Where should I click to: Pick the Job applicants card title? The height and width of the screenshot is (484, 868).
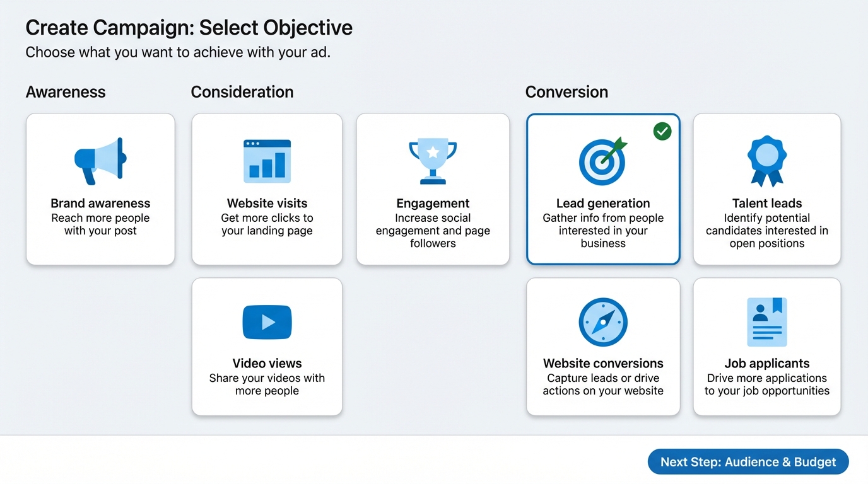tap(766, 364)
